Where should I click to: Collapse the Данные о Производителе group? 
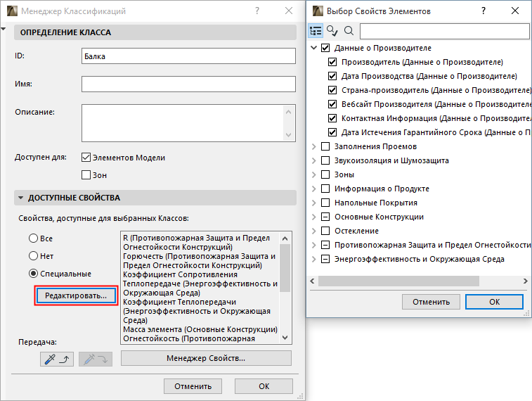(313, 48)
